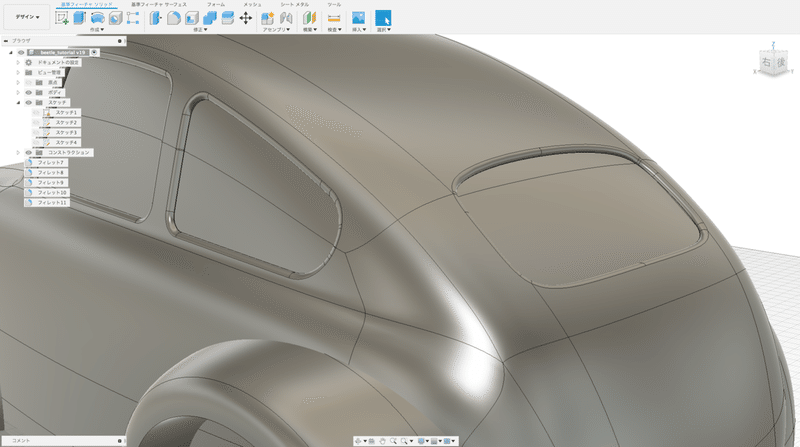The height and width of the screenshot is (447, 800).
Task: Show スケッチ4 with its eye icon
Action: pyautogui.click(x=36, y=142)
